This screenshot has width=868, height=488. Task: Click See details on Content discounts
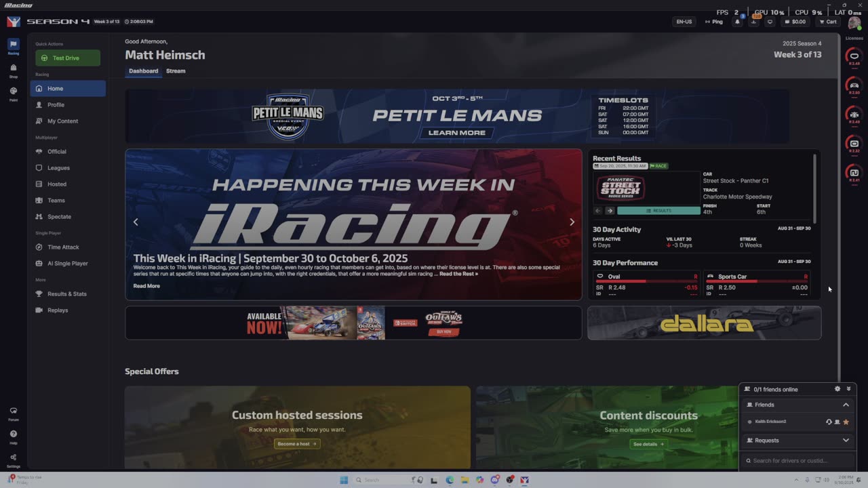click(648, 444)
